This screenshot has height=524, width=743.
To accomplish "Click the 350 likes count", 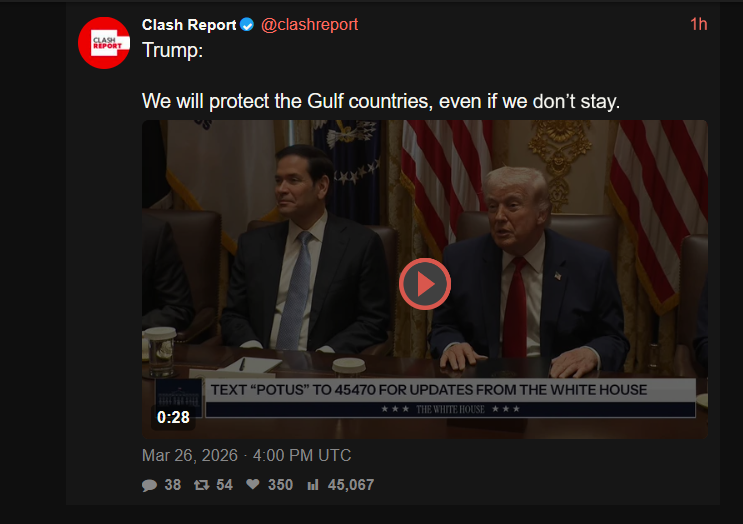I will [281, 485].
